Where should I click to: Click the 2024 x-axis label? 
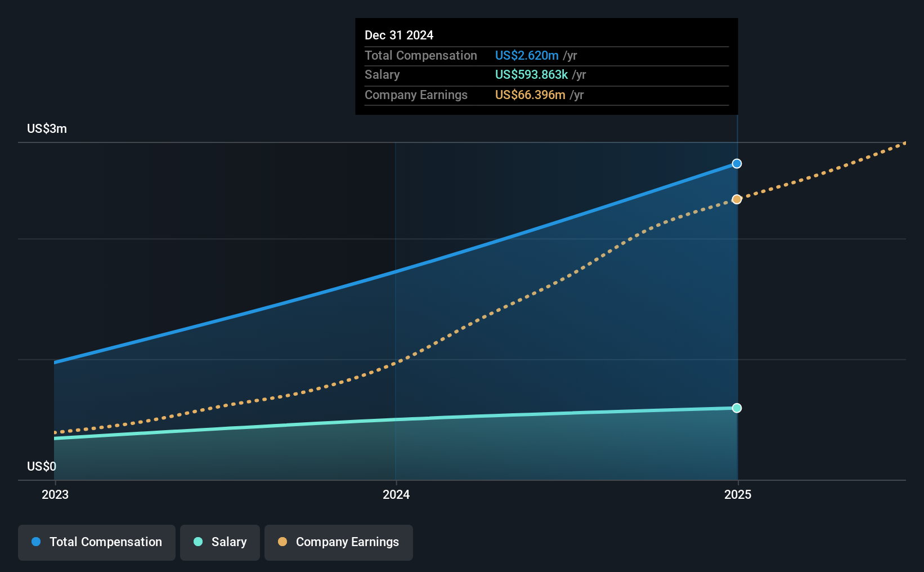(396, 494)
